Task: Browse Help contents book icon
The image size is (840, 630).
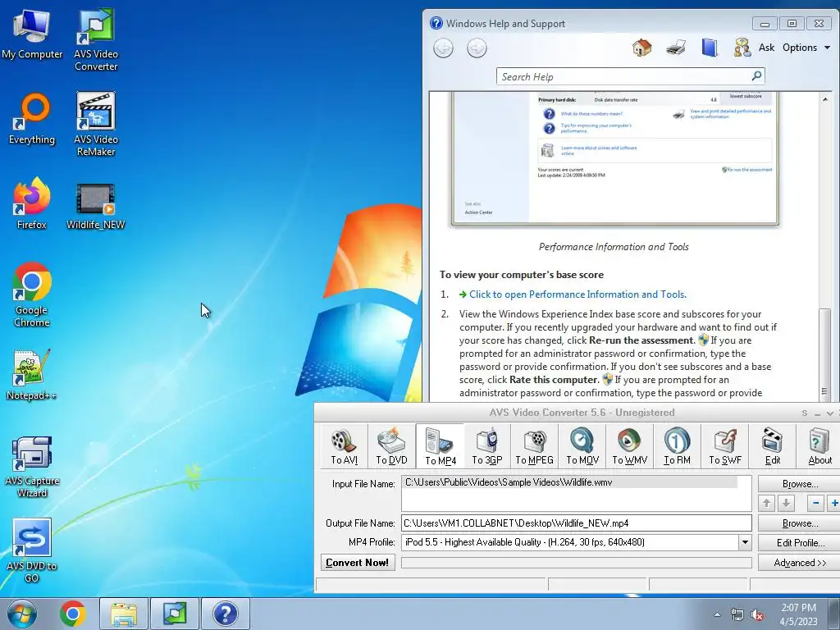Action: tap(710, 48)
